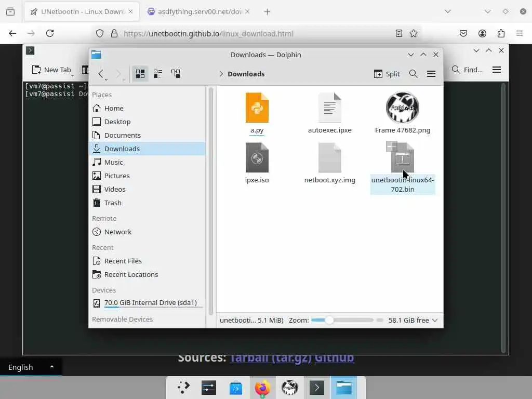Open the terminal's Find option
532x399 pixels.
pyautogui.click(x=468, y=70)
